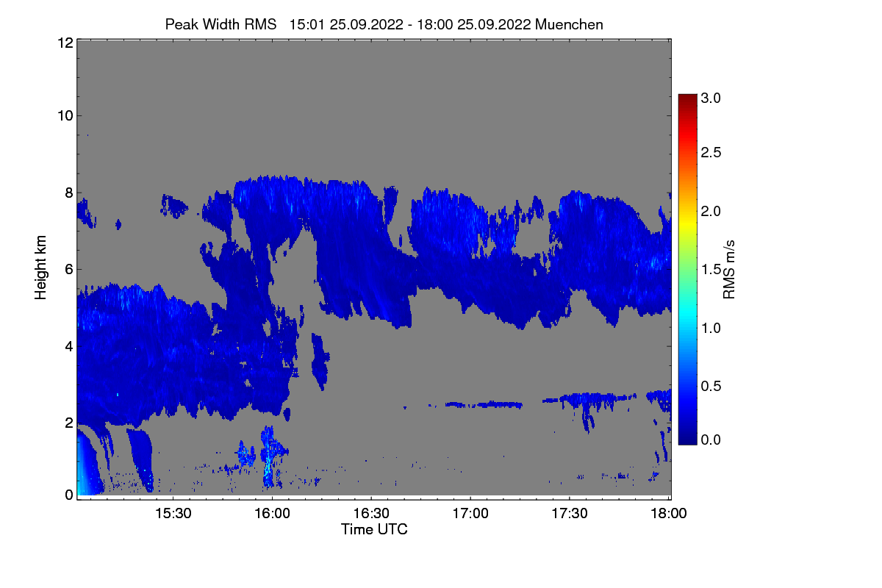Click the 16:30 time tick label
The height and width of the screenshot is (588, 882).
pos(371,513)
